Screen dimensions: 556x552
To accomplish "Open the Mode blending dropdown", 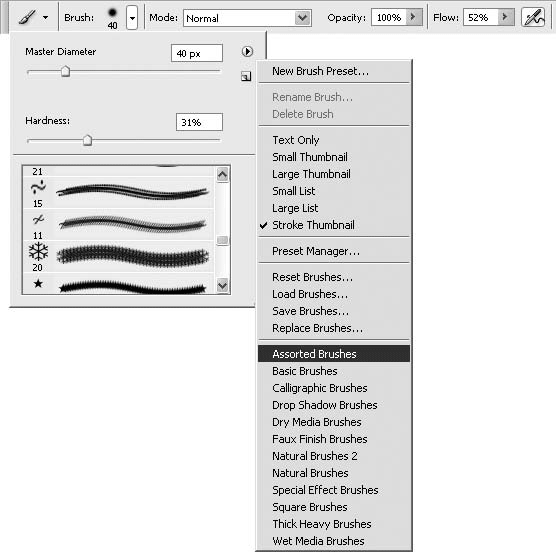I will point(247,18).
